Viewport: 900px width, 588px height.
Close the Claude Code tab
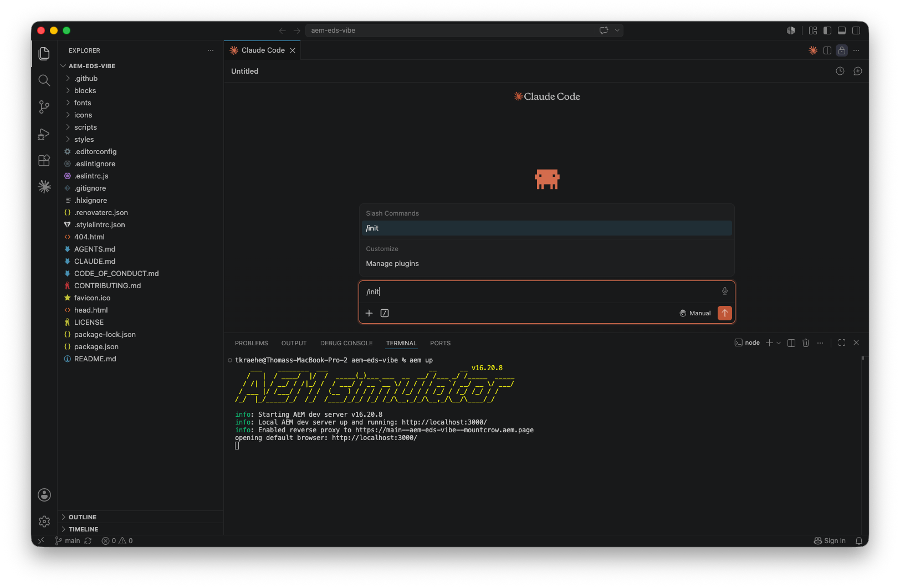point(293,50)
